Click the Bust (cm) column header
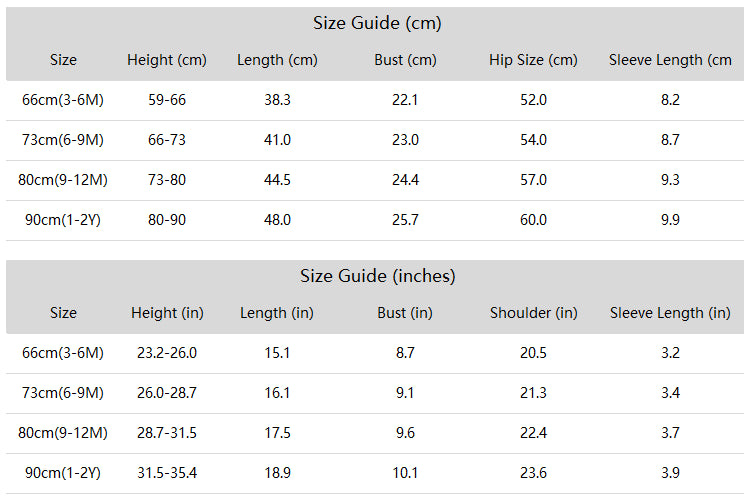The image size is (751, 501). coord(405,60)
